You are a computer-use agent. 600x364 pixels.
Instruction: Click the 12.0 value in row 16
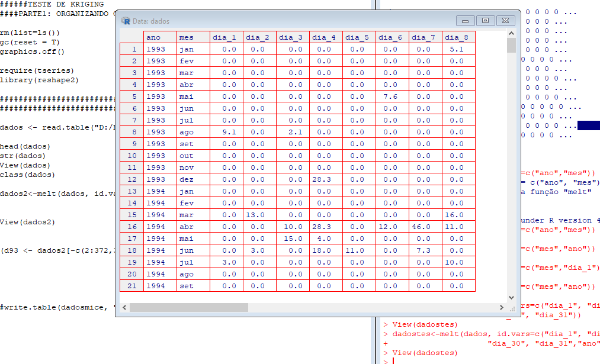[x=392, y=227]
